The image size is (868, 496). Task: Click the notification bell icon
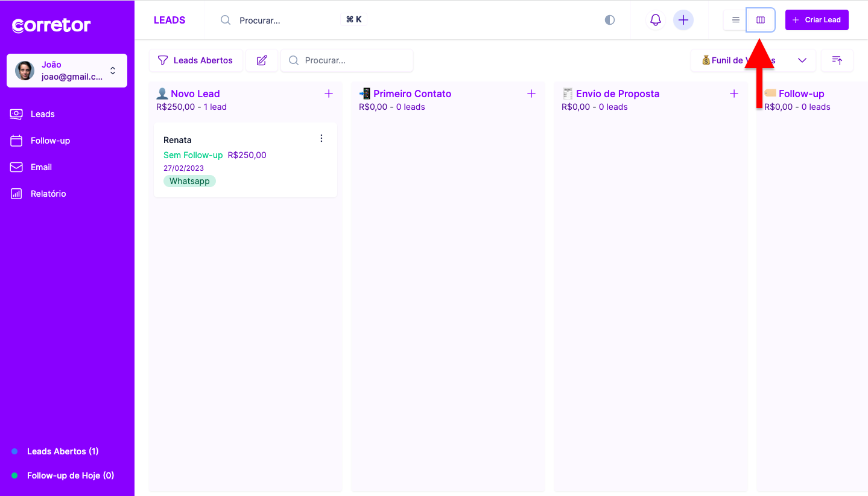coord(656,20)
